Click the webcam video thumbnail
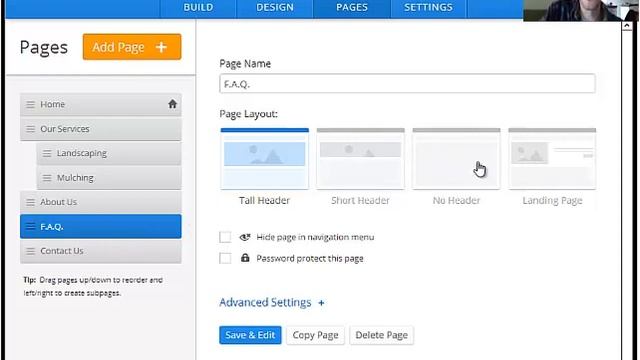640x360 pixels. [581, 10]
